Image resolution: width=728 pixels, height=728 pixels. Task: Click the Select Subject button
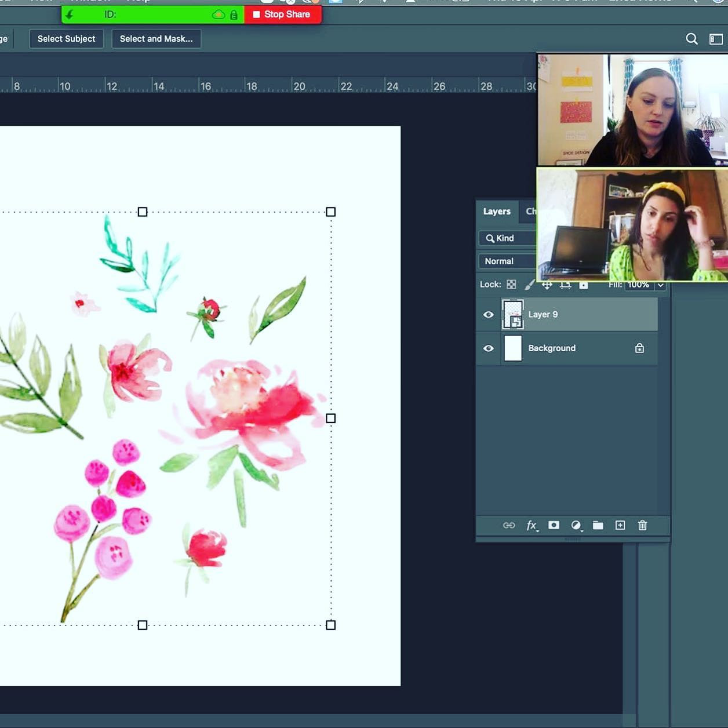click(x=66, y=38)
